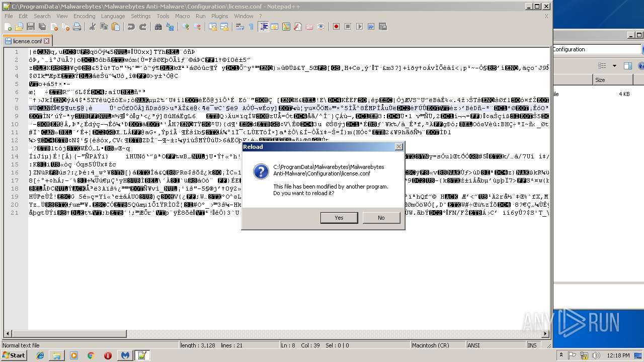This screenshot has width=644, height=362.
Task: Click the horizontal scrollbar left arrow
Action: [8, 333]
